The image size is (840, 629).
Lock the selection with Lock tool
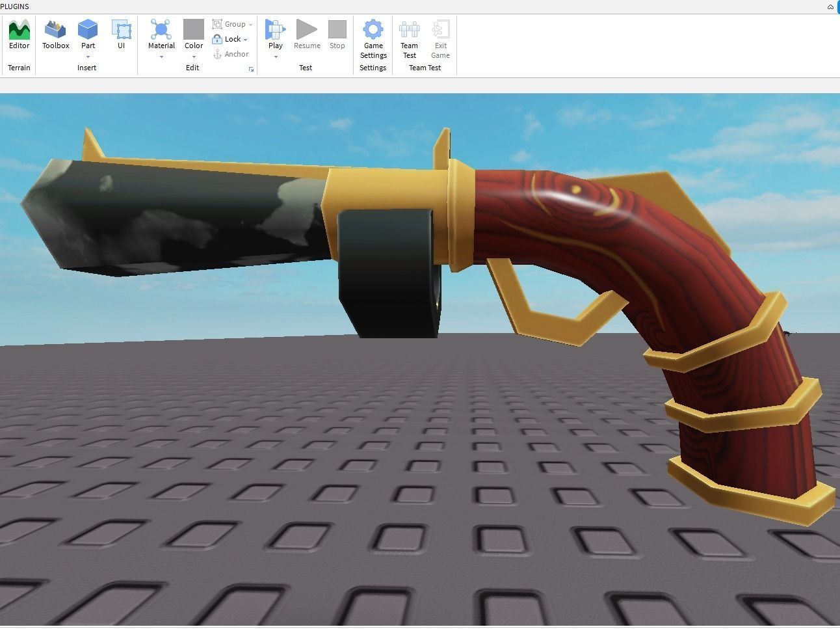(226, 39)
